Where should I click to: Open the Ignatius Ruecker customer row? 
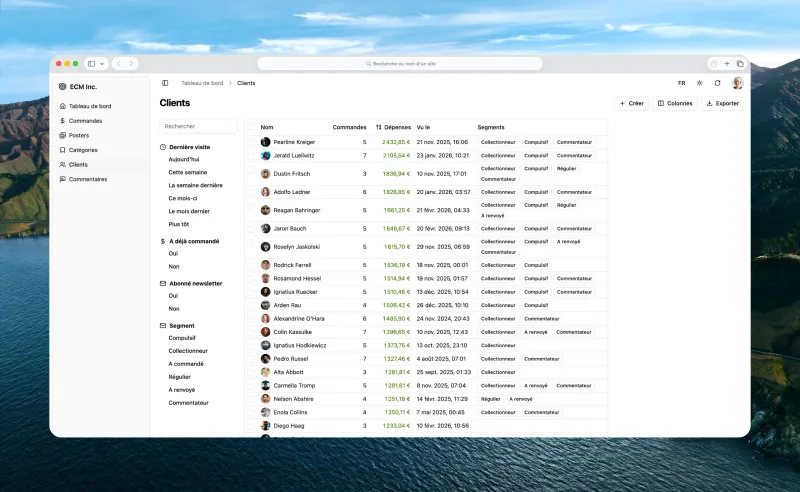coord(426,292)
